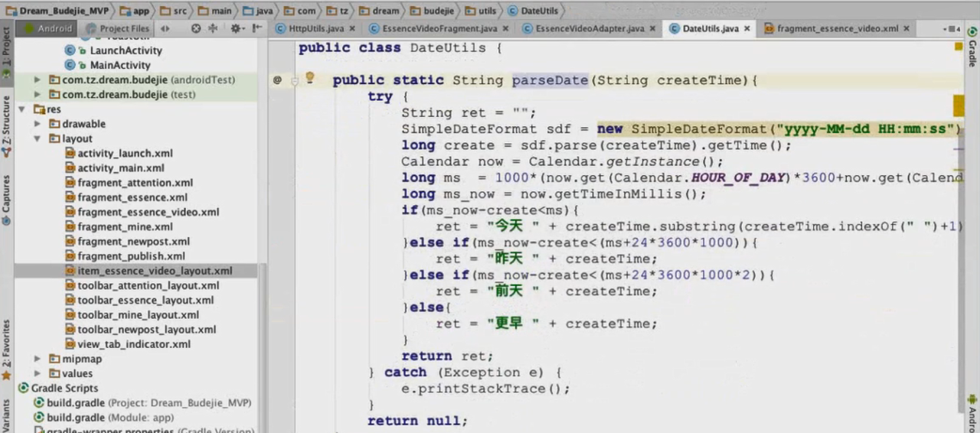Select fragment_essence.xml file
Screen dimensions: 980x433
(126, 197)
